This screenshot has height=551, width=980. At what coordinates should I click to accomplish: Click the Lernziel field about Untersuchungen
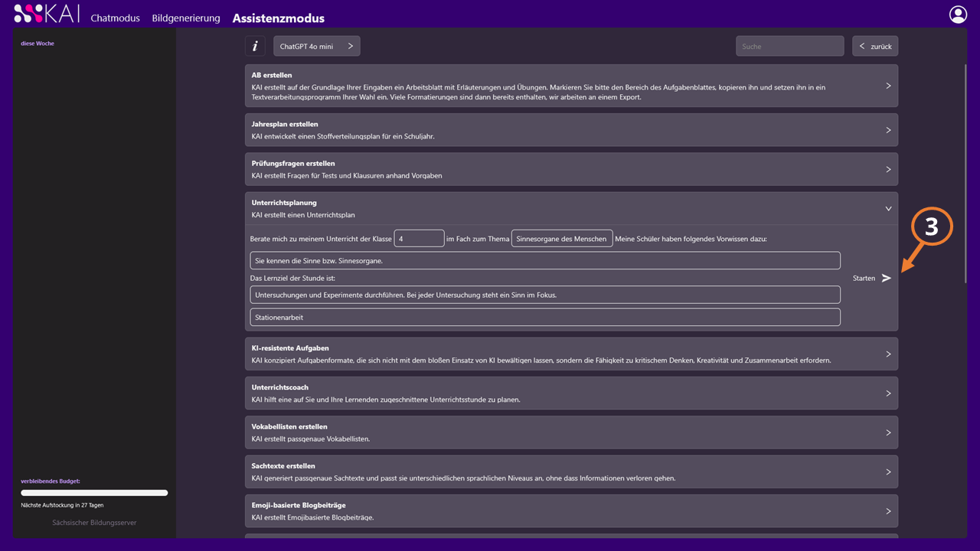545,295
